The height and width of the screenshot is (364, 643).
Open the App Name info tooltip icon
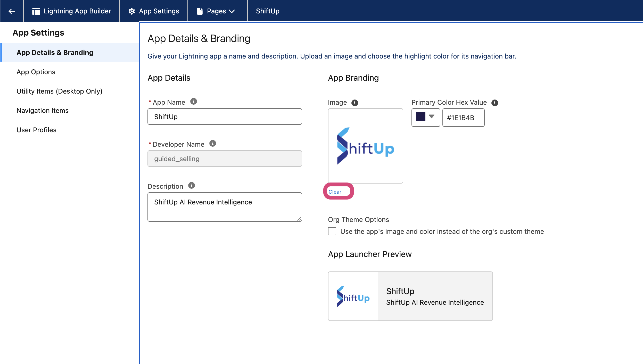(x=194, y=102)
